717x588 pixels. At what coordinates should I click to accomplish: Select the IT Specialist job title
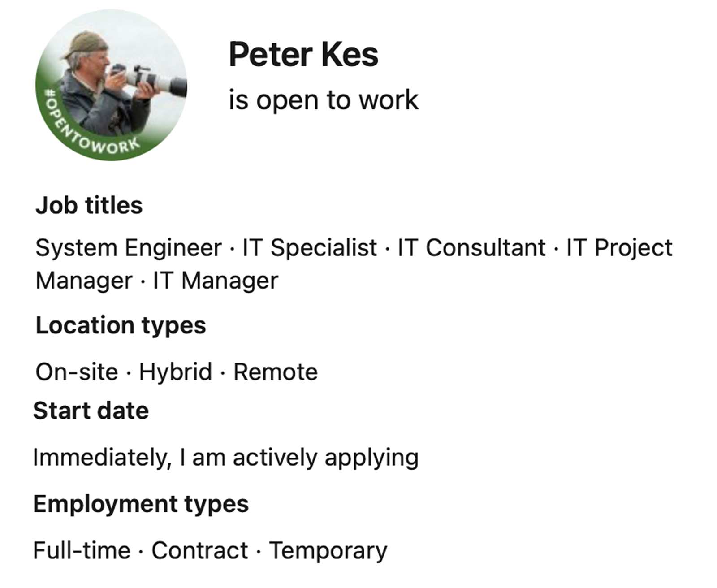pyautogui.click(x=310, y=248)
